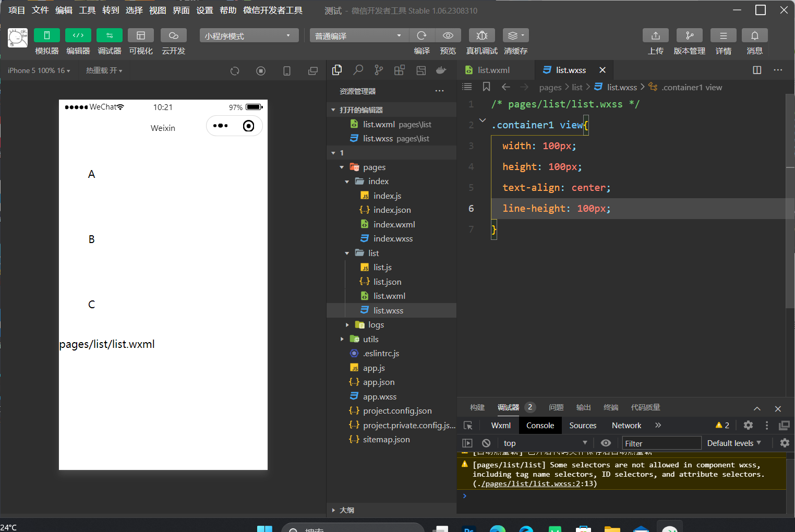Open the messages bell icon
This screenshot has width=795, height=532.
click(x=755, y=35)
